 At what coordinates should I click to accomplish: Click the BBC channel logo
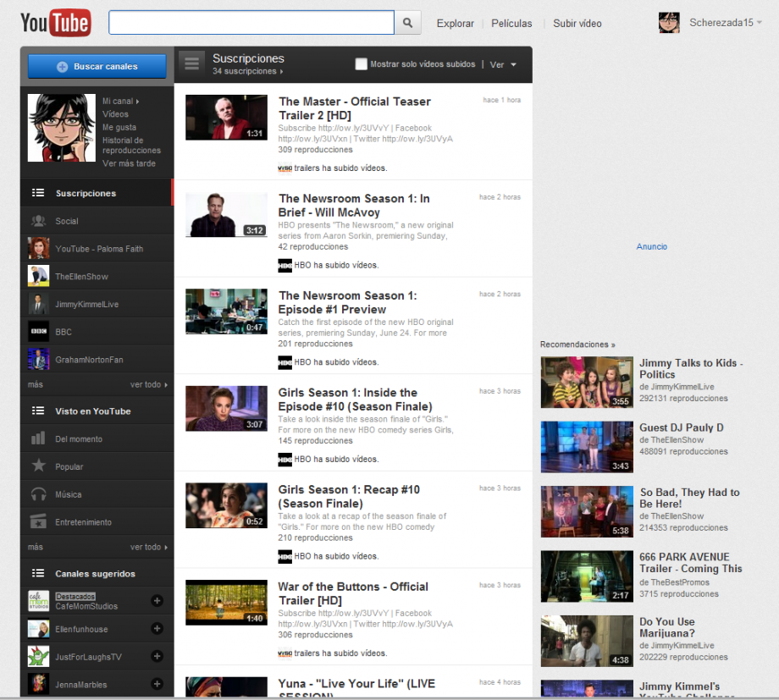point(38,331)
